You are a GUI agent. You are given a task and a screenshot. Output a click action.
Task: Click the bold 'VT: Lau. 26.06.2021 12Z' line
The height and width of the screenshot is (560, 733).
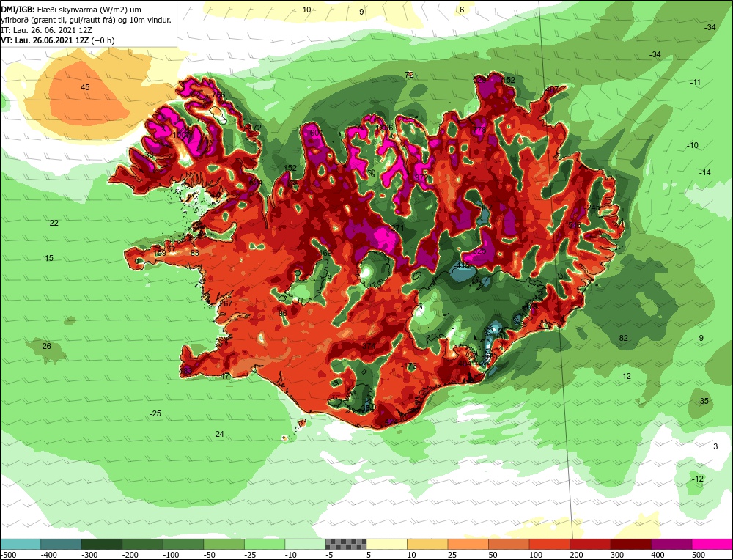(x=45, y=40)
